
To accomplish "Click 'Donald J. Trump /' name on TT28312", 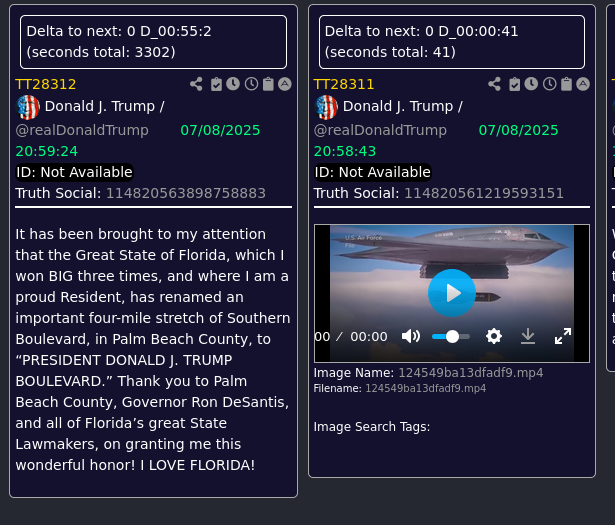I will click(105, 106).
